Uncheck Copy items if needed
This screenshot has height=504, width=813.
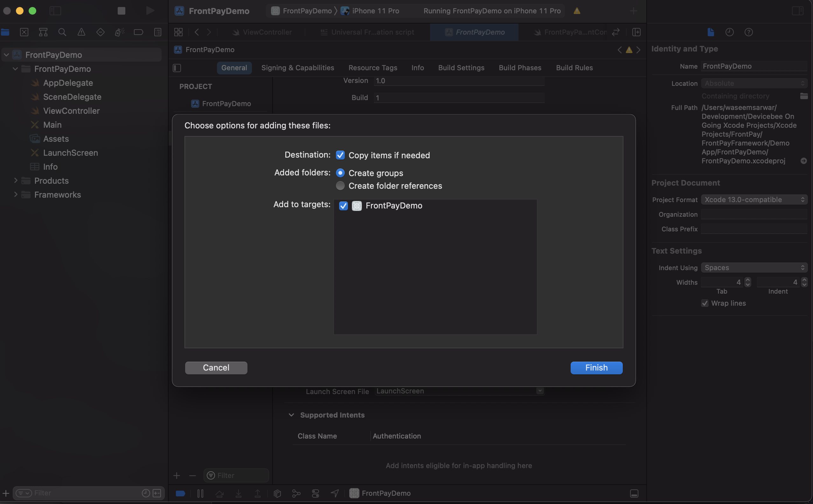click(x=340, y=155)
